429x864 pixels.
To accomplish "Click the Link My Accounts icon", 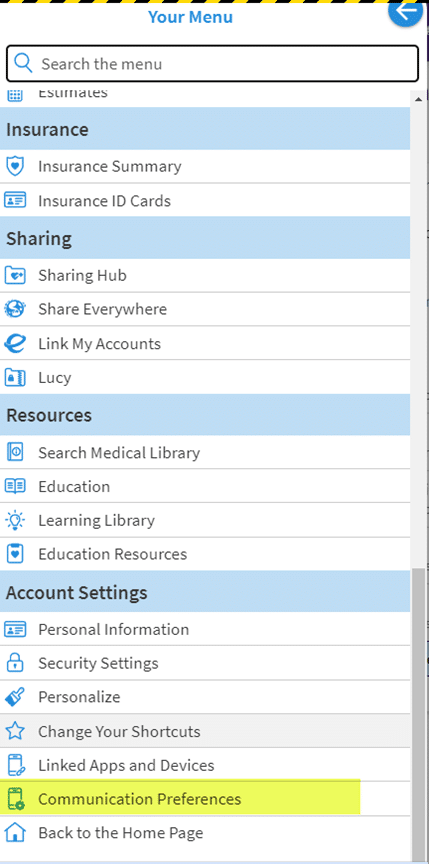I will pos(15,343).
